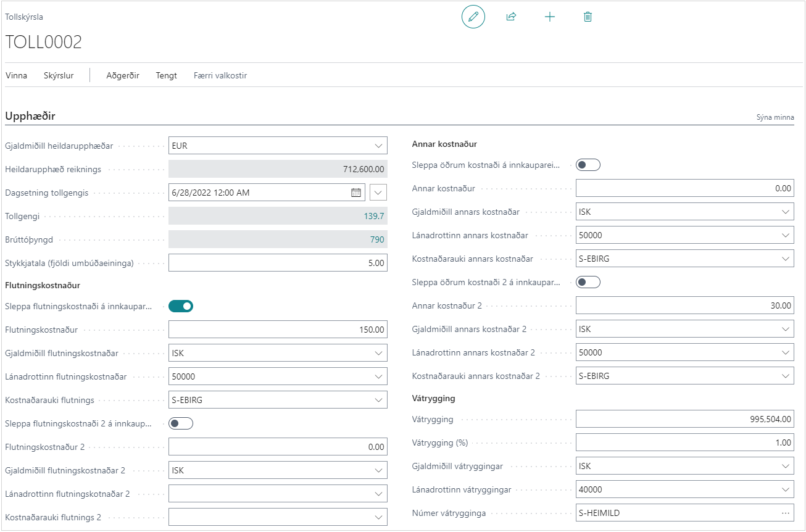806x532 pixels.
Task: Click Færri valkostir button
Action: [220, 76]
